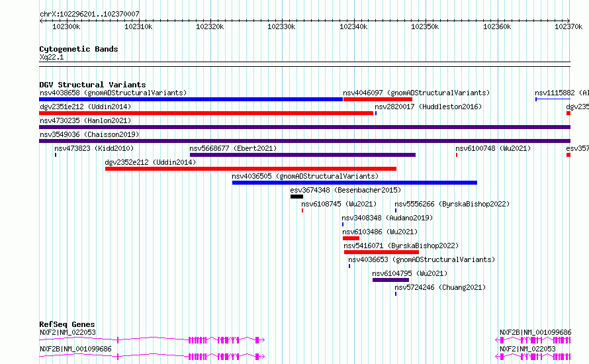Click the esv3674348 (Besenbacher2015) label
This screenshot has height=364, width=589.
pos(345,190)
